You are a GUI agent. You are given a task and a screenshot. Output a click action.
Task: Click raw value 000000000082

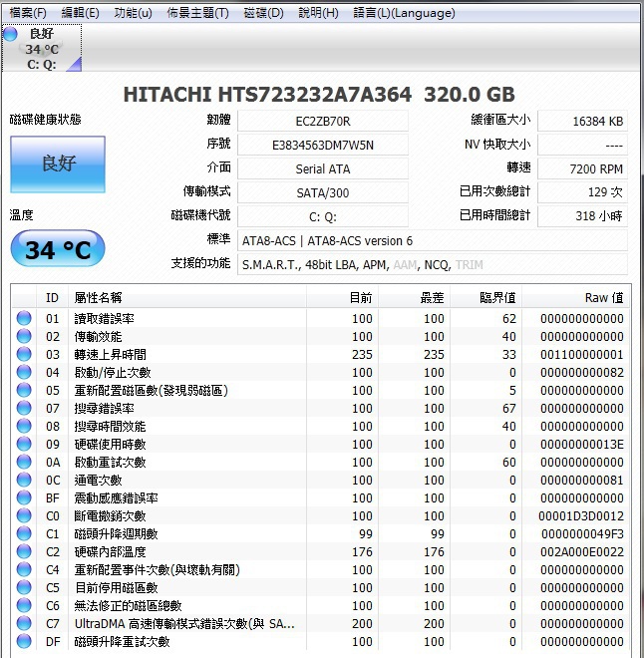click(x=582, y=372)
